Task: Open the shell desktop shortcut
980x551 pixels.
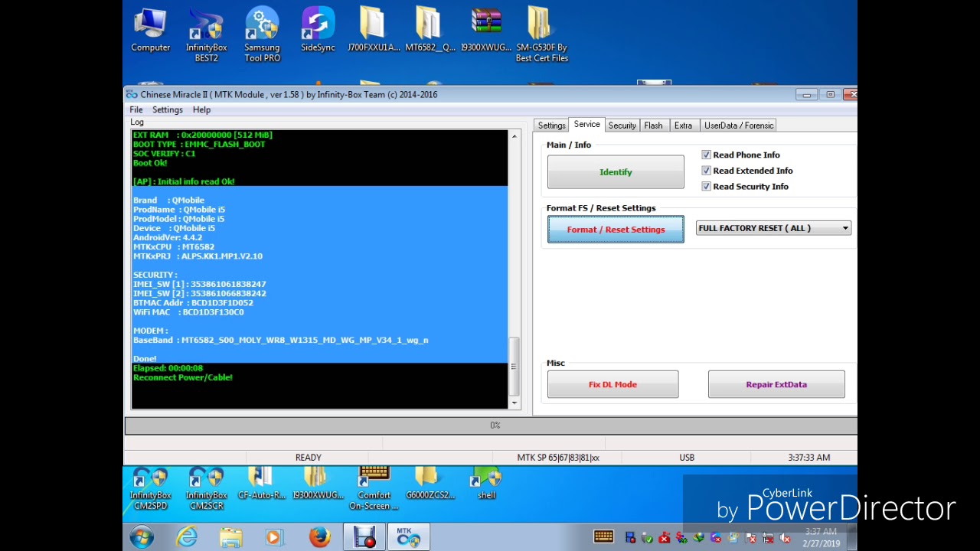Action: [x=486, y=484]
